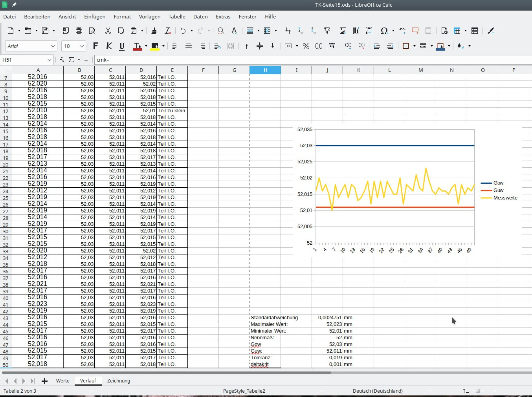The height and width of the screenshot is (397, 532).
Task: Open the Datei menu
Action: [9, 16]
